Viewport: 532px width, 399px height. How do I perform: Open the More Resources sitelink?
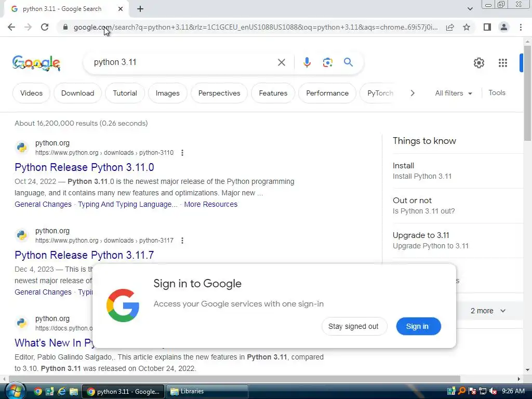tap(211, 204)
